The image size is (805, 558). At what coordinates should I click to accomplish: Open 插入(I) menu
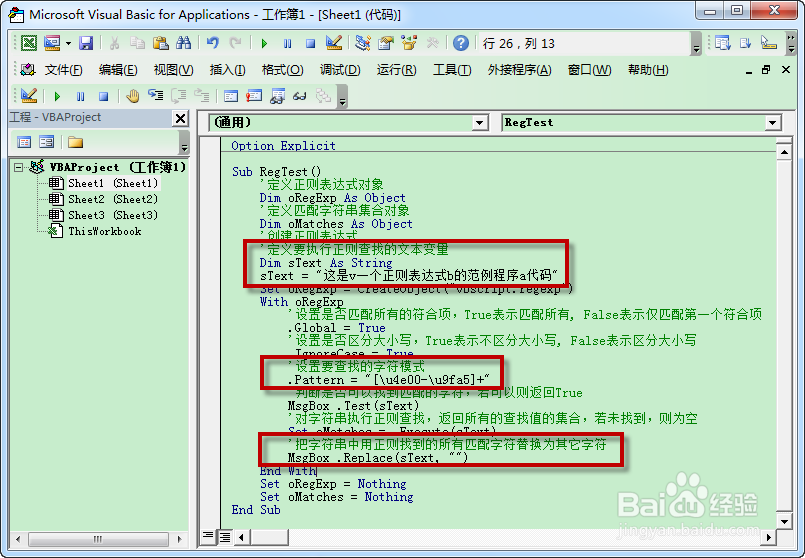tap(227, 70)
